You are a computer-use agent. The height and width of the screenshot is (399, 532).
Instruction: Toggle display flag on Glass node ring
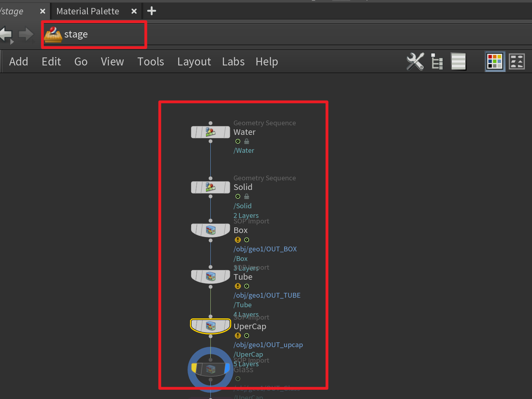coord(227,369)
